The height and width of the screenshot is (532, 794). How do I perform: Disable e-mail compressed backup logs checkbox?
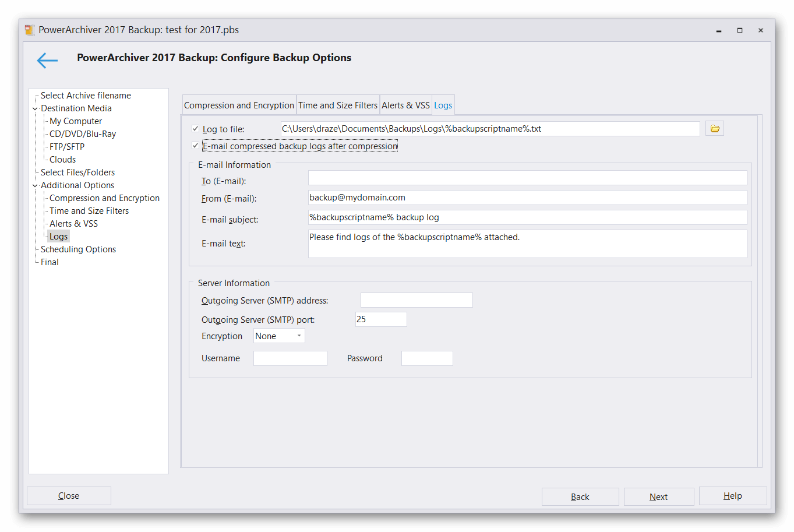tap(195, 146)
